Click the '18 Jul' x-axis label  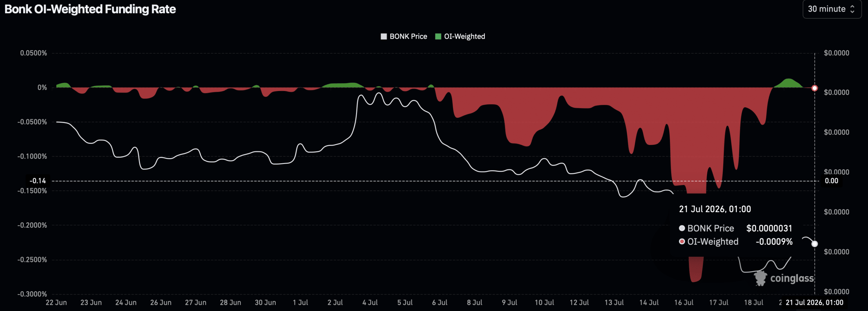(x=753, y=302)
